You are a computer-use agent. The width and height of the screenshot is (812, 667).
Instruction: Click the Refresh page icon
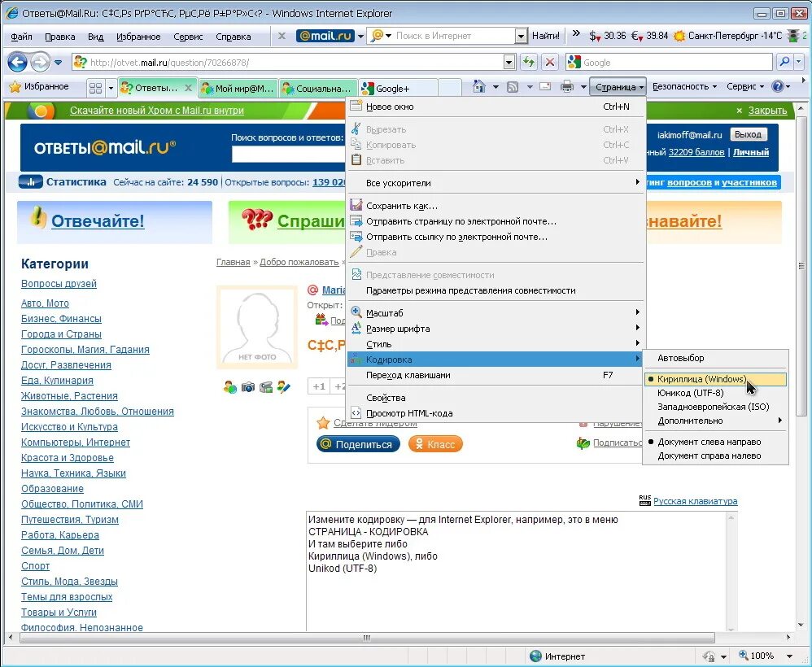[x=528, y=62]
